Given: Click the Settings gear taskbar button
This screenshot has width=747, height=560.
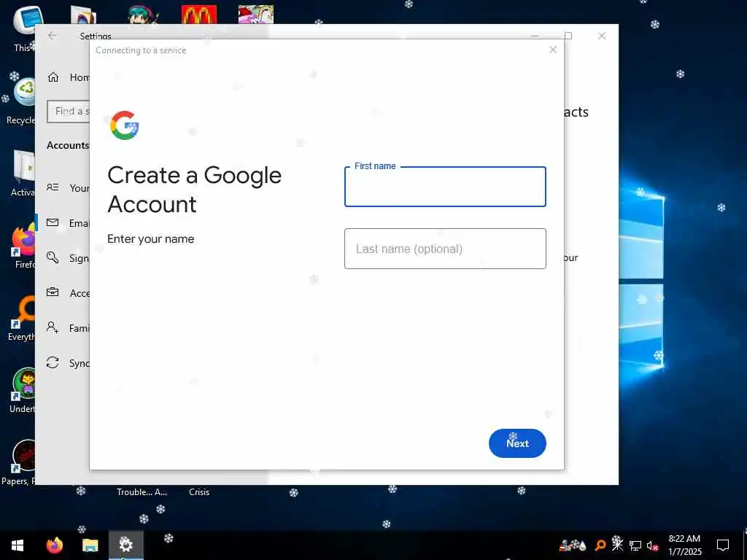Looking at the screenshot, I should point(125,545).
